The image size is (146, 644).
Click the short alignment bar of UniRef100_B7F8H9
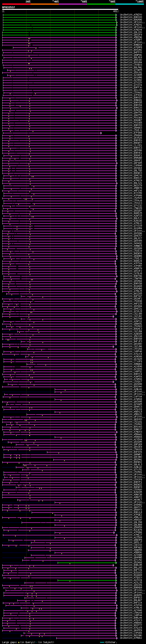point(52,133)
